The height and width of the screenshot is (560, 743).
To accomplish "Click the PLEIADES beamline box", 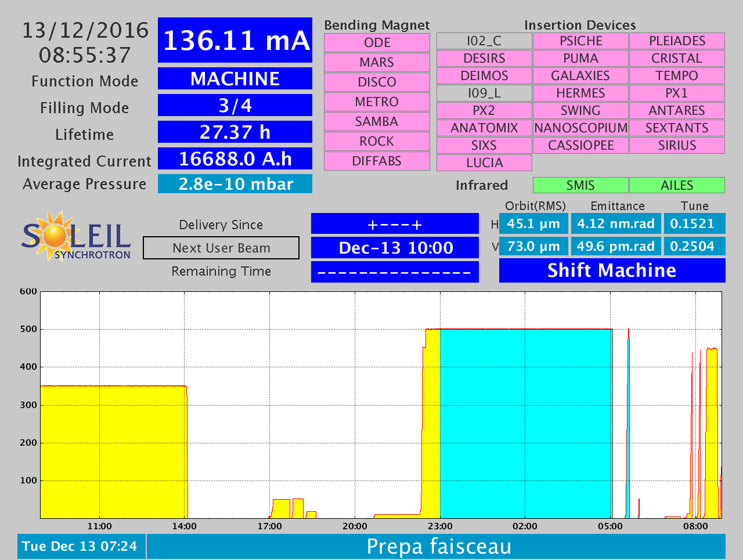I will click(x=677, y=41).
